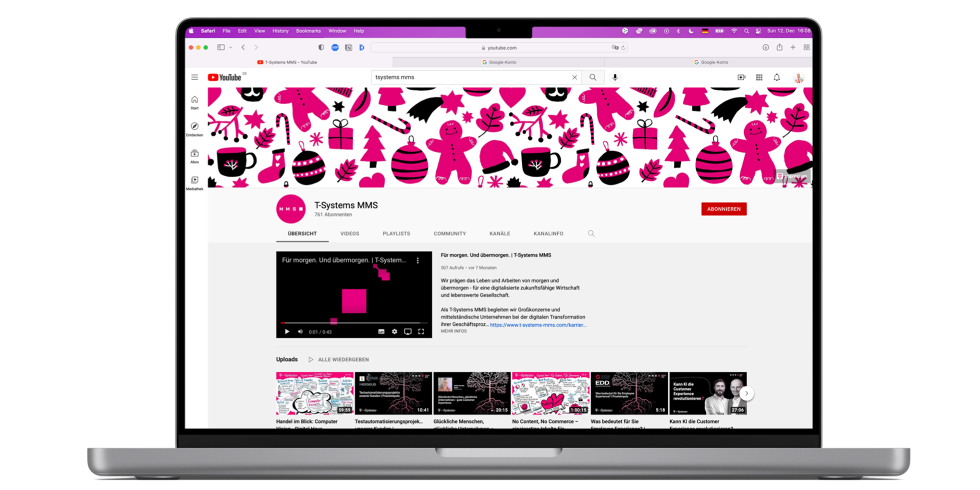Open 'Kann KI die Customer' thumbnail
Image resolution: width=980 pixels, height=490 pixels.
click(708, 393)
